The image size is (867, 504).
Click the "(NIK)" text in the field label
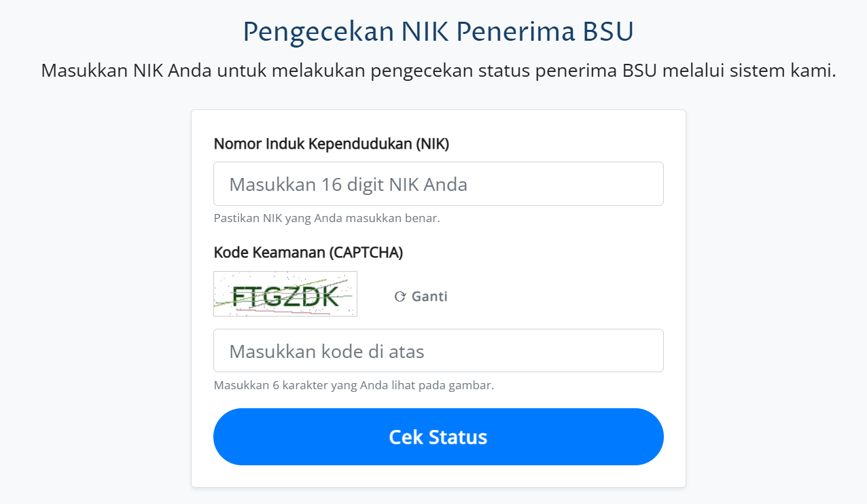(x=433, y=144)
